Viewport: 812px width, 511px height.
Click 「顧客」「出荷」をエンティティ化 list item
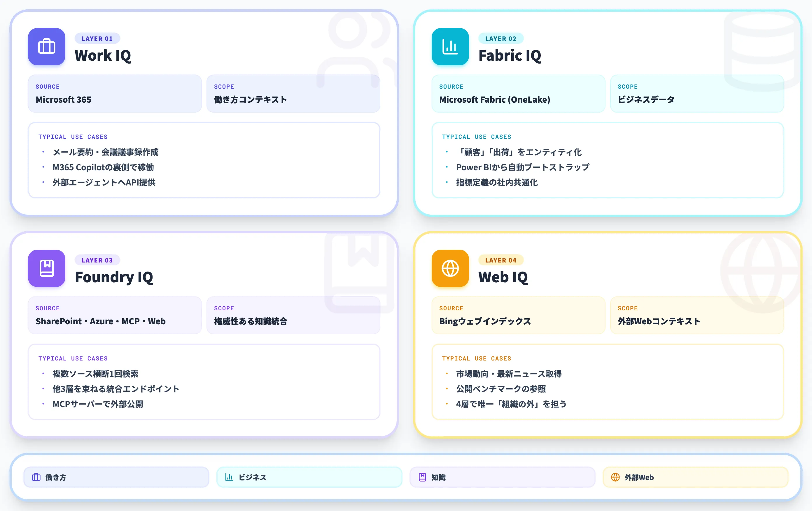tap(519, 152)
